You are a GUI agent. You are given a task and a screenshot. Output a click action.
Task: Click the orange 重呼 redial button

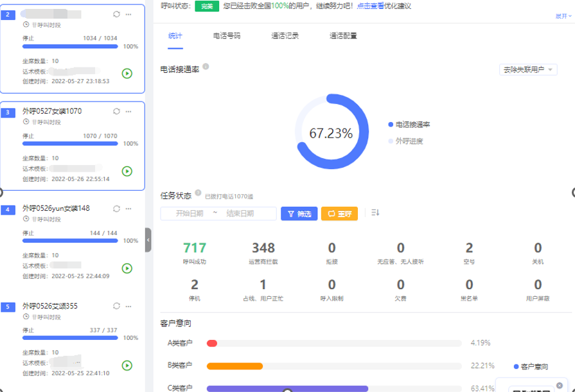pyautogui.click(x=339, y=214)
